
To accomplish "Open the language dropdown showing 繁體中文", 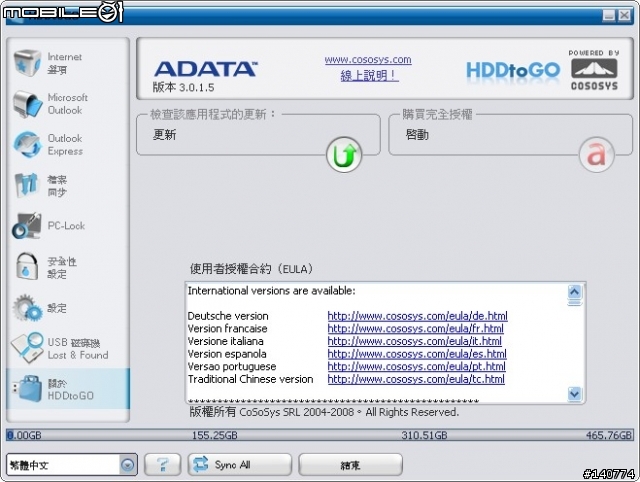I will [x=72, y=465].
